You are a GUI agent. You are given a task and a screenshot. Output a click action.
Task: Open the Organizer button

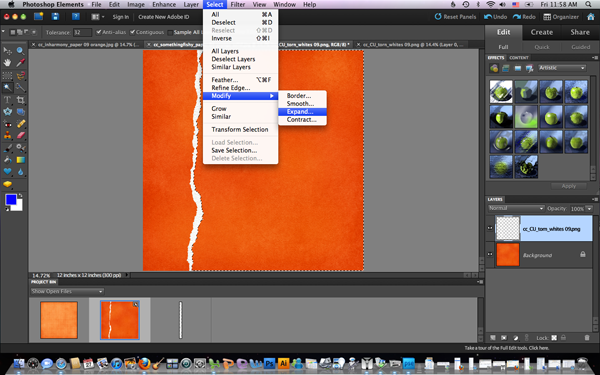[x=561, y=17]
